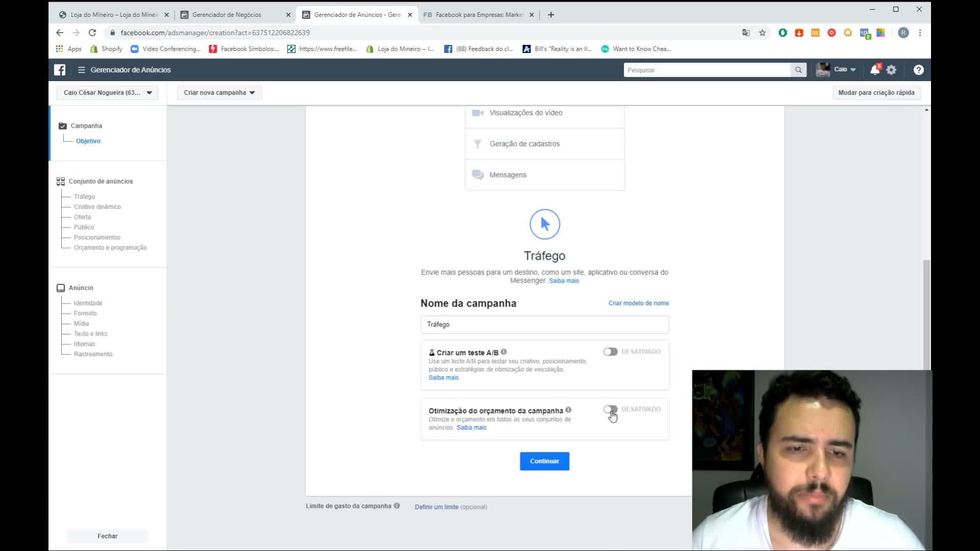Image resolution: width=980 pixels, height=551 pixels.
Task: Select Criativo dinâmico in sidebar
Action: click(x=97, y=207)
